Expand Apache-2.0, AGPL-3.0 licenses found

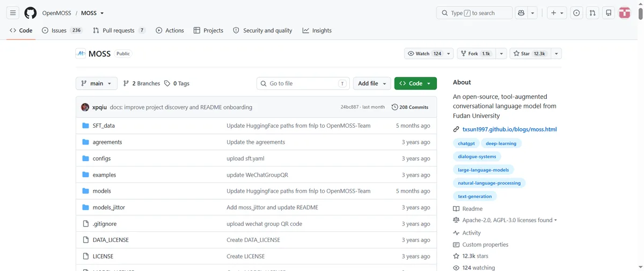click(x=505, y=220)
